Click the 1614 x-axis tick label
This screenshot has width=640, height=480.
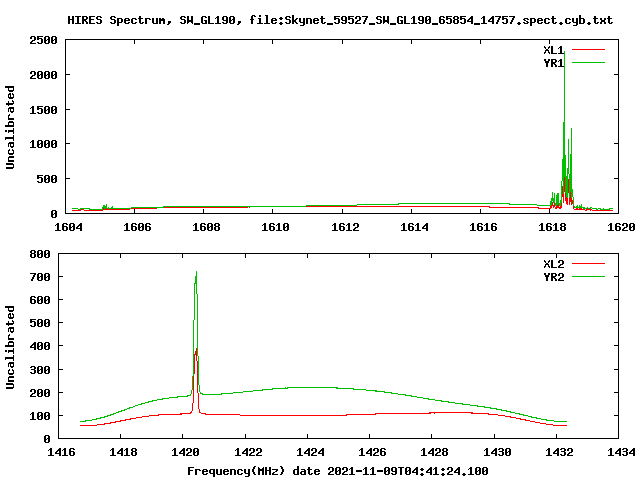pyautogui.click(x=414, y=227)
